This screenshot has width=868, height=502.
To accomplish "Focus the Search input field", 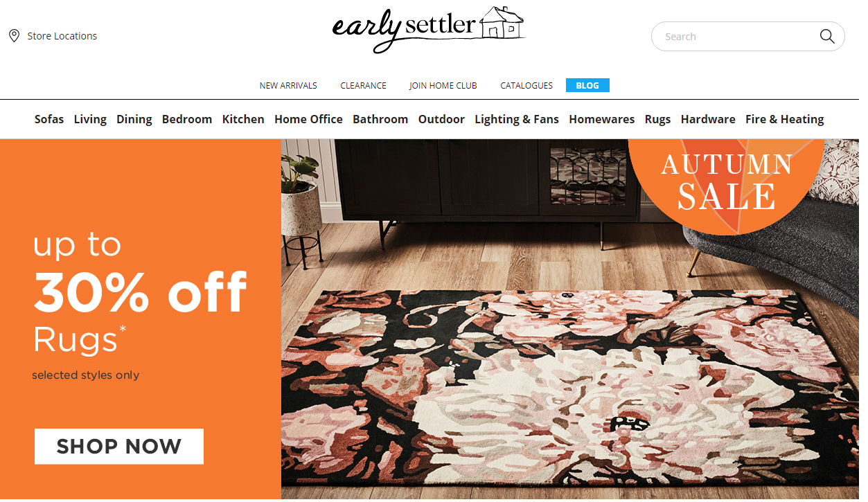I will pyautogui.click(x=738, y=36).
